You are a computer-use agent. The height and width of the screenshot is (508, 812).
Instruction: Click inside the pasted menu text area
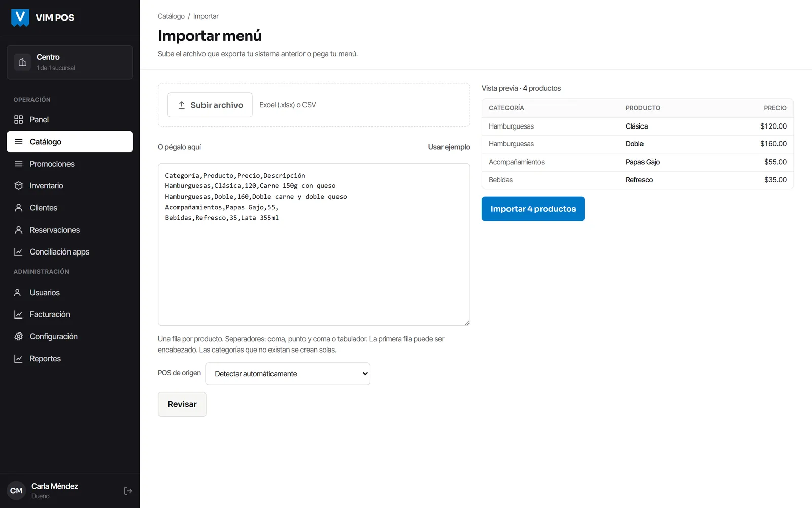(314, 244)
